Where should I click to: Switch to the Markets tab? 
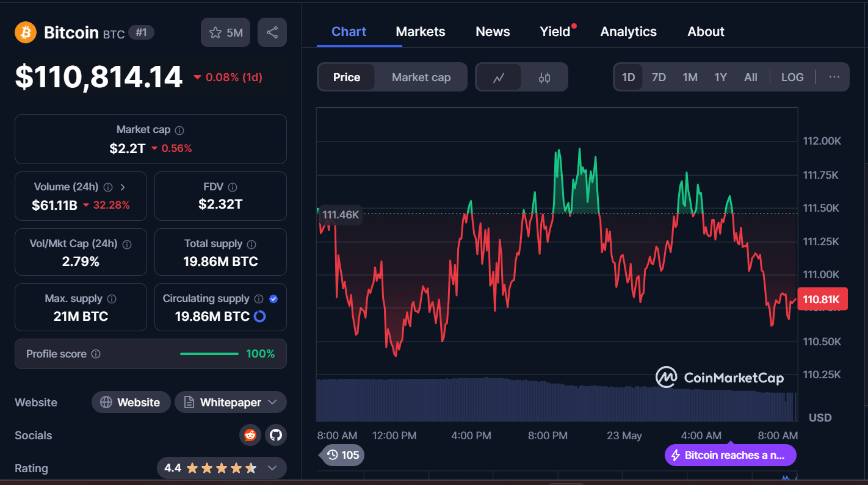tap(421, 32)
